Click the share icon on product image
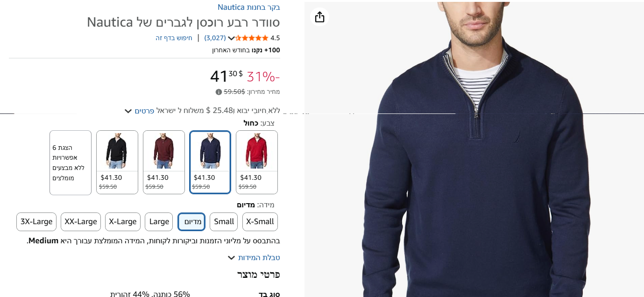This screenshot has height=297, width=644. pyautogui.click(x=319, y=17)
